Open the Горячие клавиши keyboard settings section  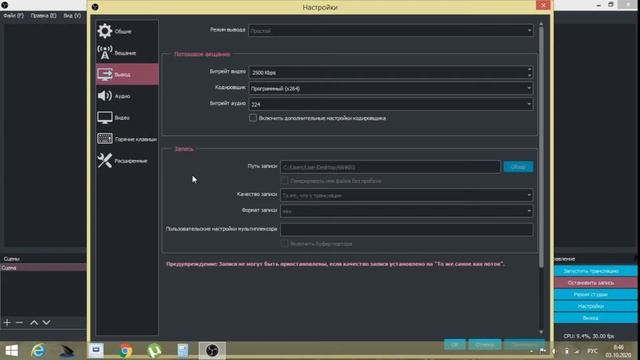127,139
